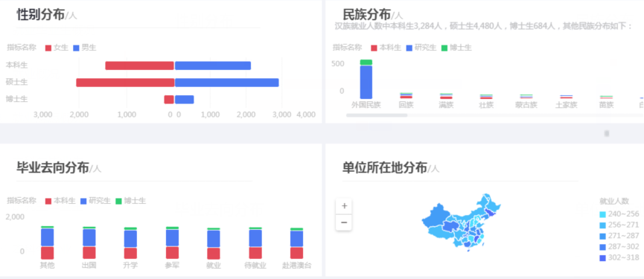Toggle 男生 legend in gender chart
This screenshot has width=644, height=279.
tap(85, 48)
